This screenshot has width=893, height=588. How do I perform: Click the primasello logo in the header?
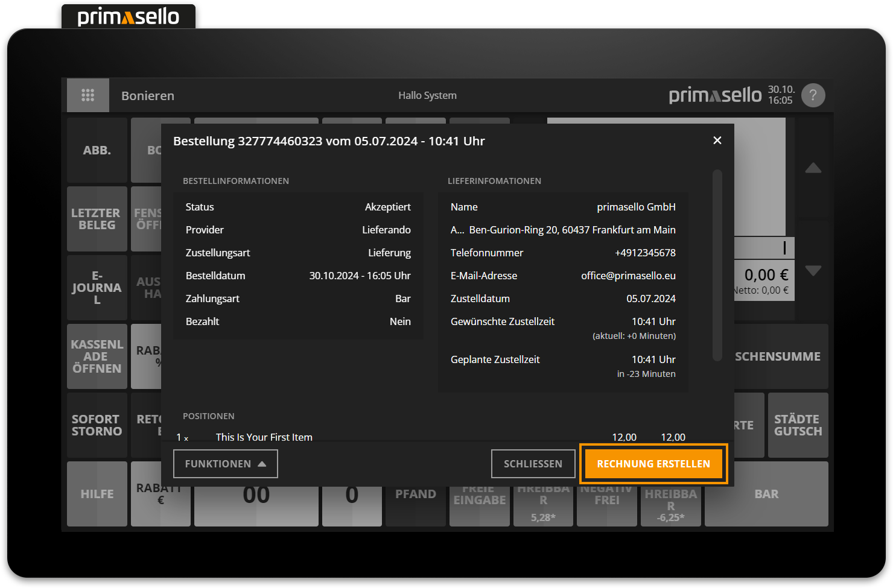[x=715, y=95]
